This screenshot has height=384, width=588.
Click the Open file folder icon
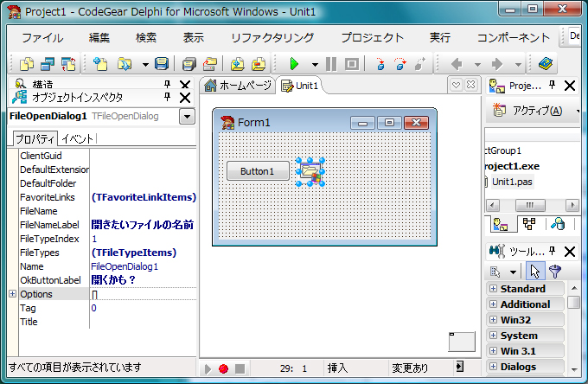(125, 64)
